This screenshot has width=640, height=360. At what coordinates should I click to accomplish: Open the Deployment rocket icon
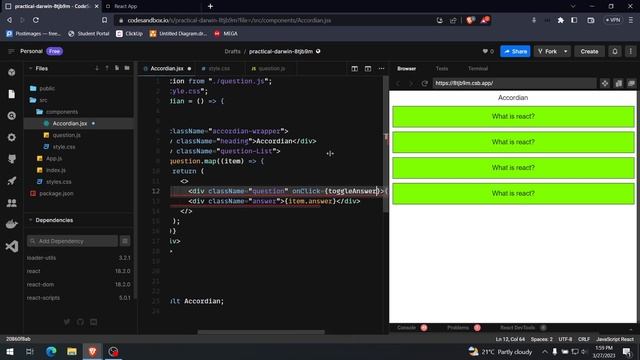(11, 181)
